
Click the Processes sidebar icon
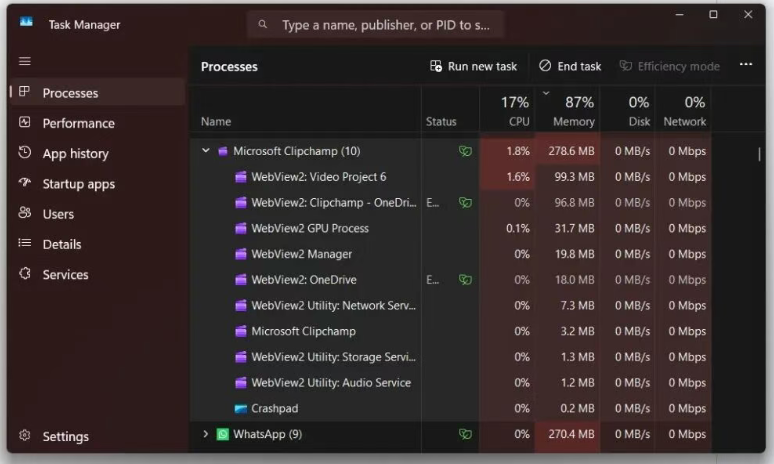[24, 91]
